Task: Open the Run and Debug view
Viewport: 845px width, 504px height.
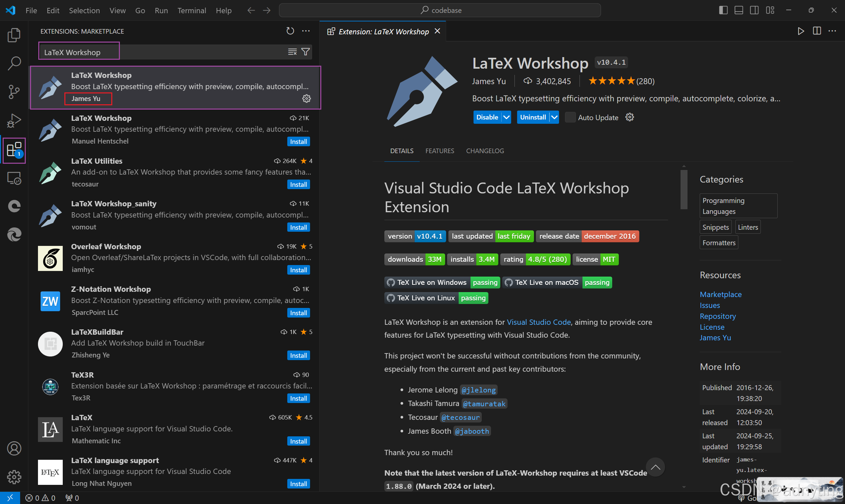Action: pyautogui.click(x=14, y=120)
